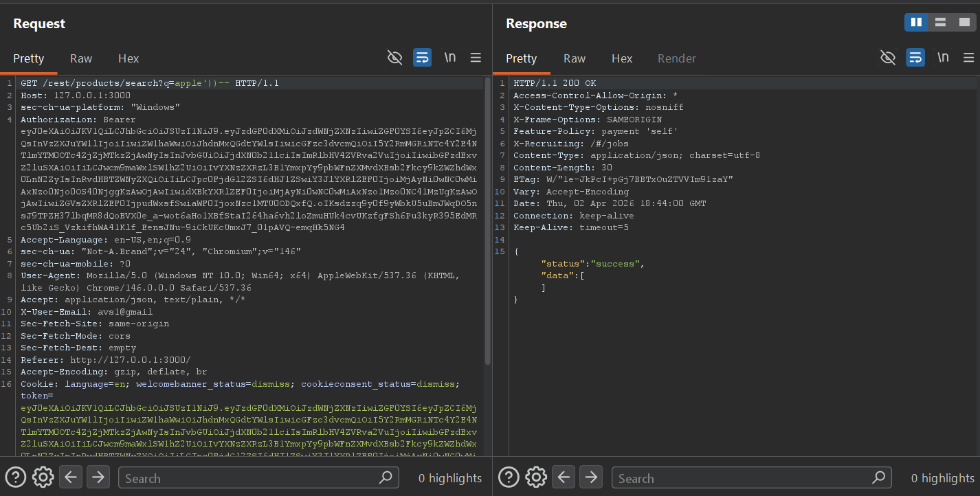980x496 pixels.
Task: Toggle word wrap in Response panel
Action: pos(915,58)
